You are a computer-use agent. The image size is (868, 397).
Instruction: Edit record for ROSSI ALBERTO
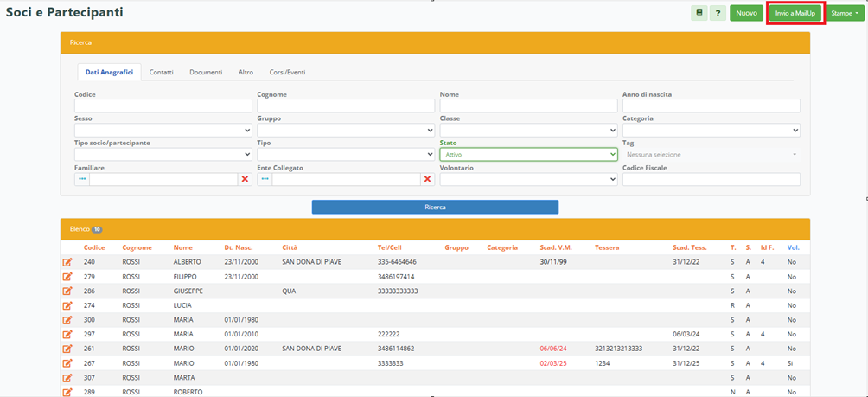[67, 261]
